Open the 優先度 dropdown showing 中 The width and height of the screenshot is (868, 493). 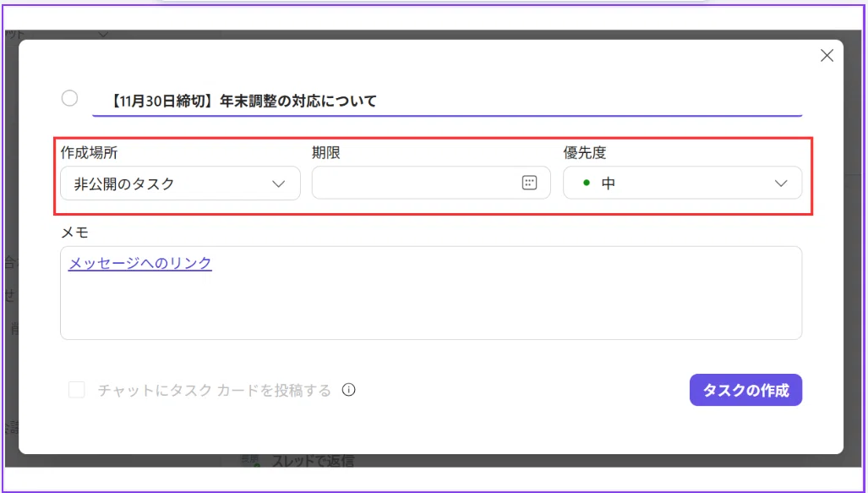click(683, 183)
